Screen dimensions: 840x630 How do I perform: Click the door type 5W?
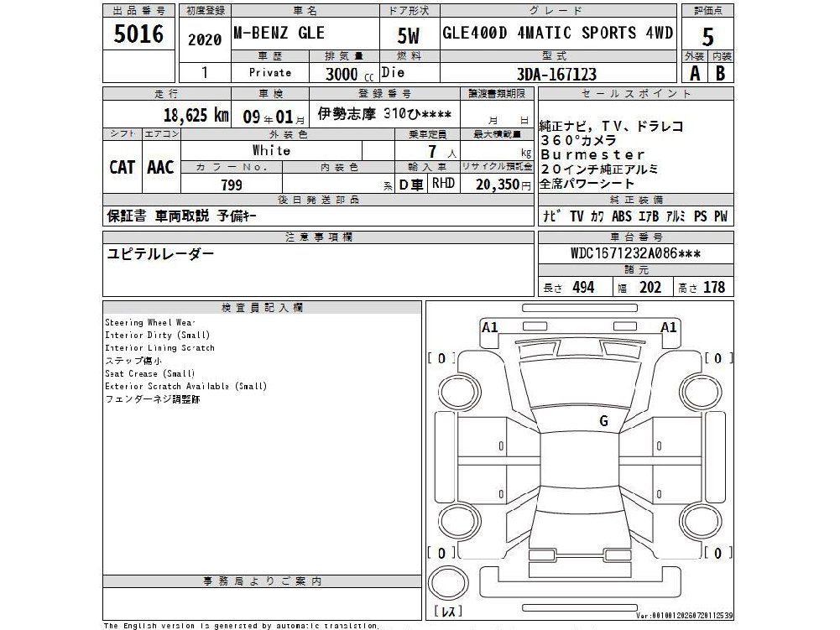408,36
